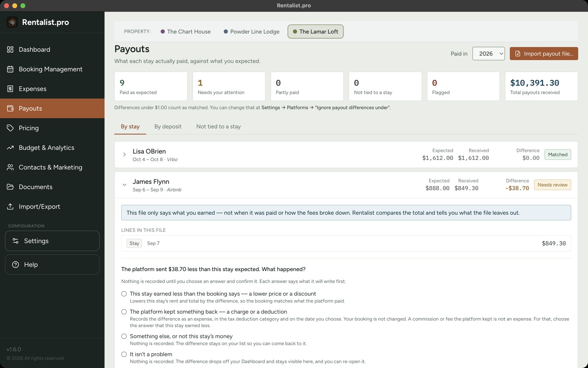588x368 pixels.
Task: Click the Budget & Analytics trend icon
Action: [10, 148]
